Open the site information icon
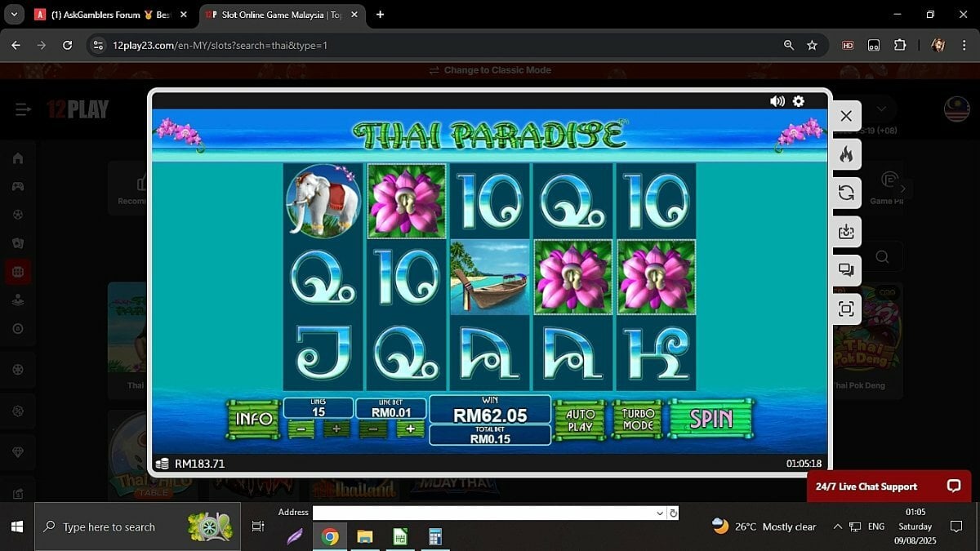 (98, 46)
